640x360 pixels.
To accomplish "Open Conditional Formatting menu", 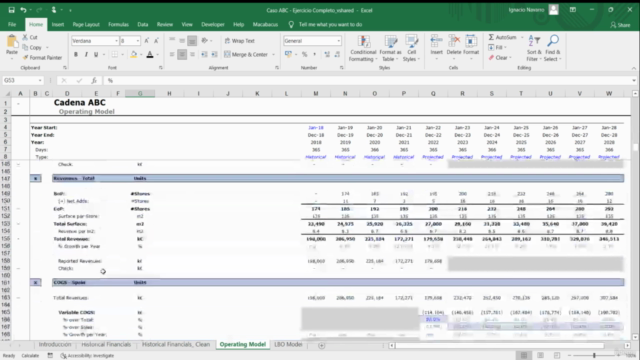I will (x=363, y=48).
